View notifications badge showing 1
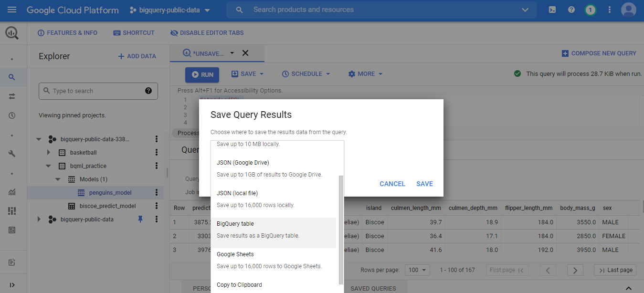Viewport: 644px width, 293px height. pyautogui.click(x=591, y=10)
